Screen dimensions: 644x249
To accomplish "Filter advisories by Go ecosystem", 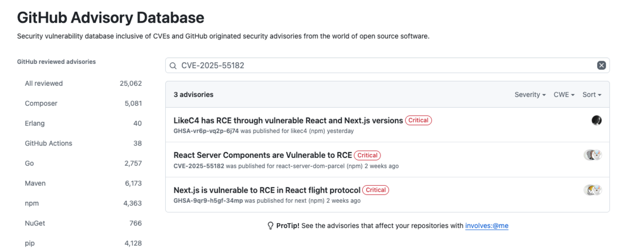I will click(30, 163).
